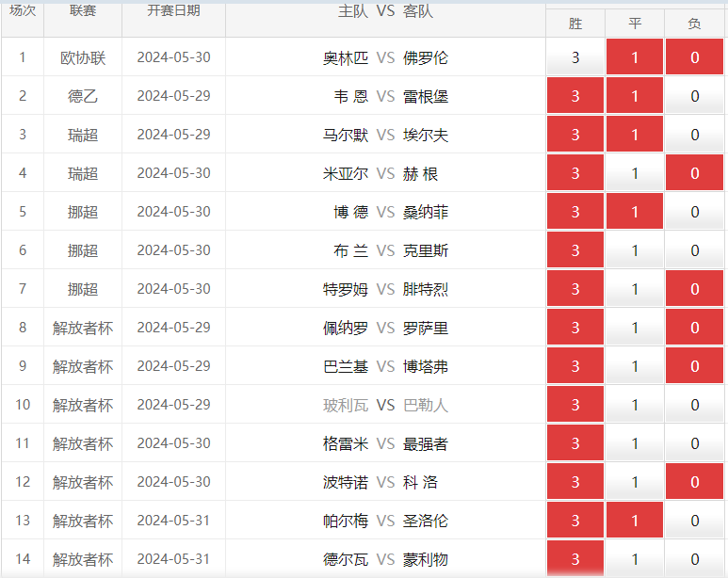Click 解放者杯 league in row 8
This screenshot has width=728, height=578.
83,328
